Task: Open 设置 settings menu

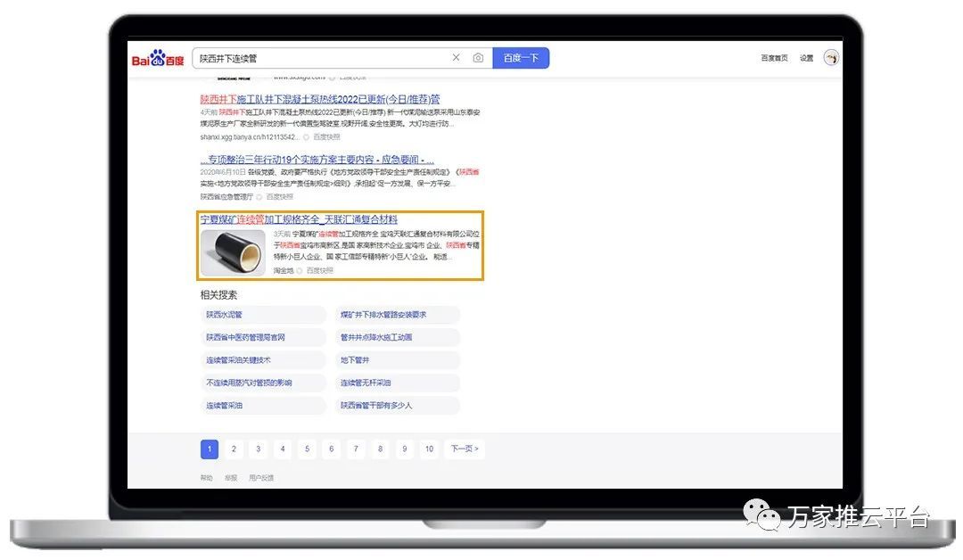Action: pyautogui.click(x=806, y=58)
